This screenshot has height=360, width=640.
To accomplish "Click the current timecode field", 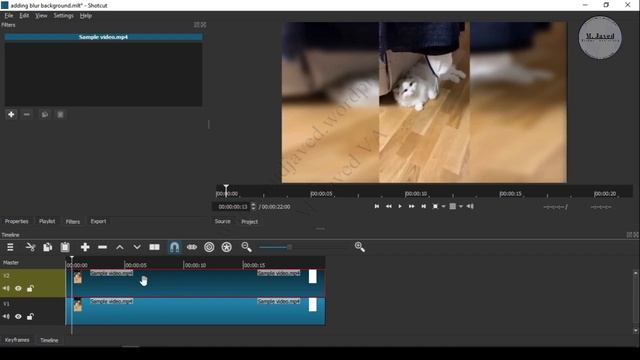I will (232, 207).
